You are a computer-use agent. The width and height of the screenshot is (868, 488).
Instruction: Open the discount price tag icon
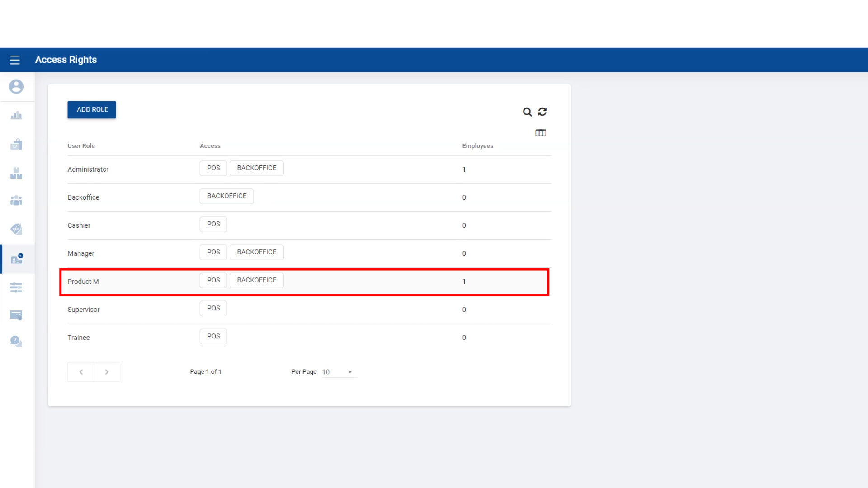coord(16,229)
